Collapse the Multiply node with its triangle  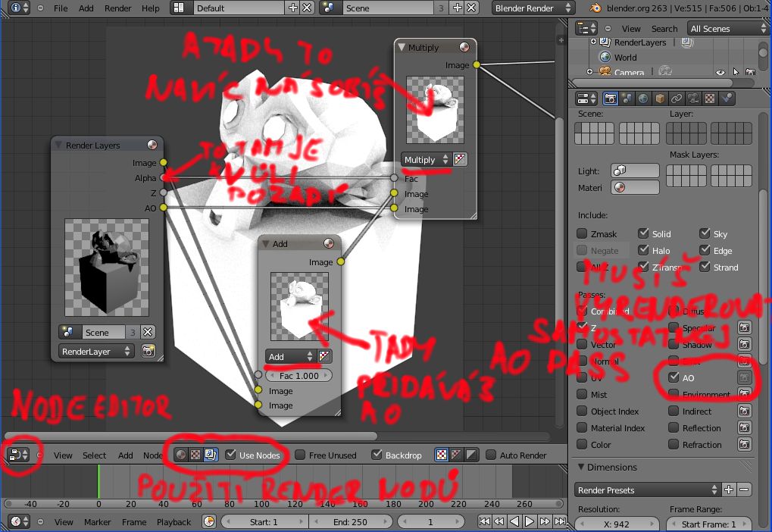[x=402, y=47]
